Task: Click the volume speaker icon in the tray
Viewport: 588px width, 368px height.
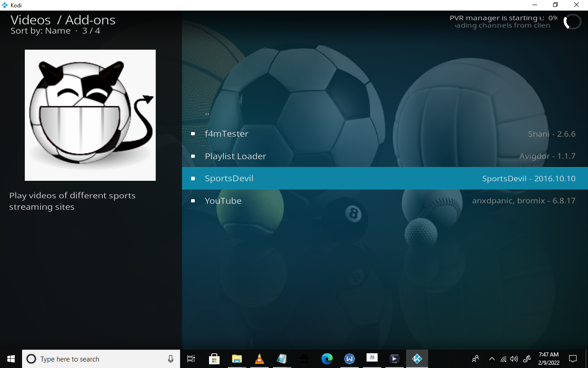Action: (x=514, y=359)
